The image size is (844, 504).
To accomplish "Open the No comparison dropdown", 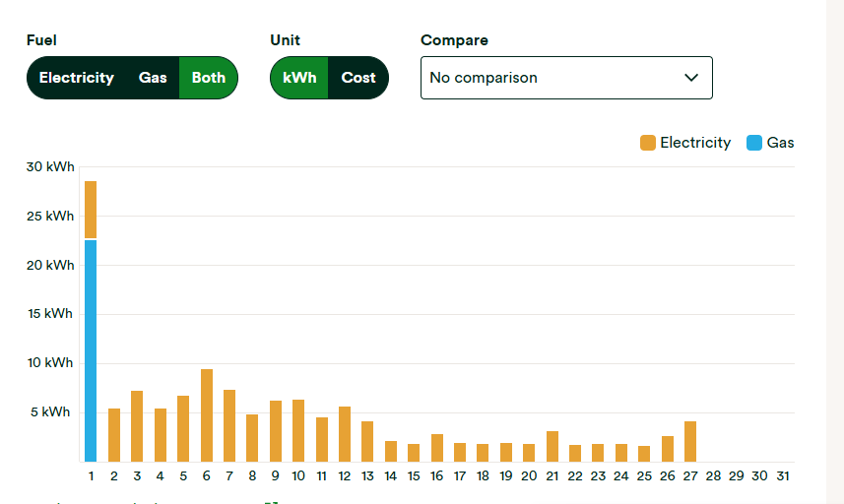I will pyautogui.click(x=566, y=78).
